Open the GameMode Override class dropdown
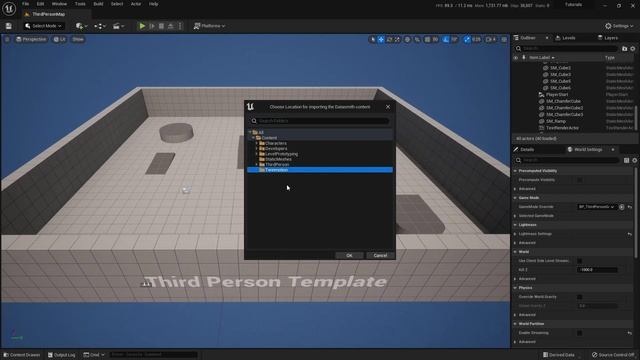Viewport: 640px width, 360px height. click(x=596, y=207)
